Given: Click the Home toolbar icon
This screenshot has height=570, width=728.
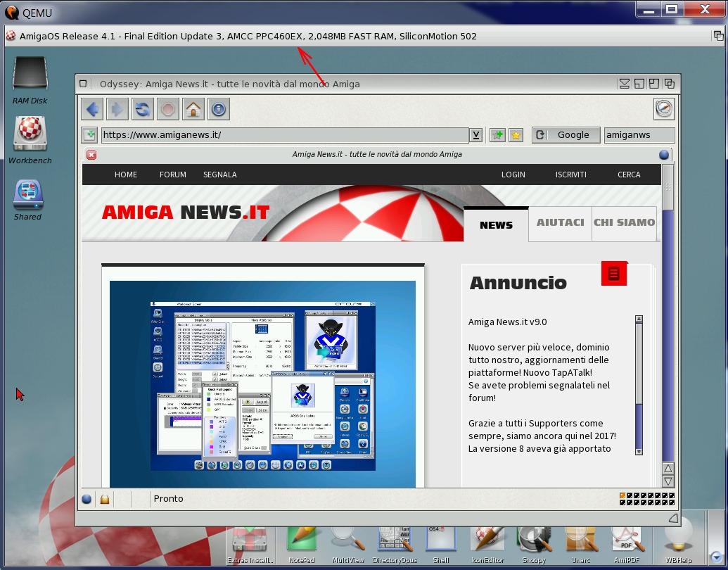Looking at the screenshot, I should click(193, 109).
